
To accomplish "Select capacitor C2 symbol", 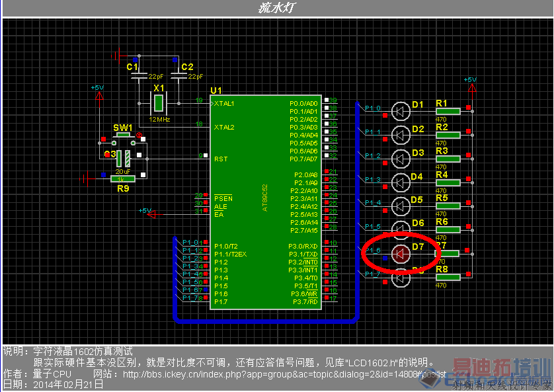I will [x=178, y=76].
